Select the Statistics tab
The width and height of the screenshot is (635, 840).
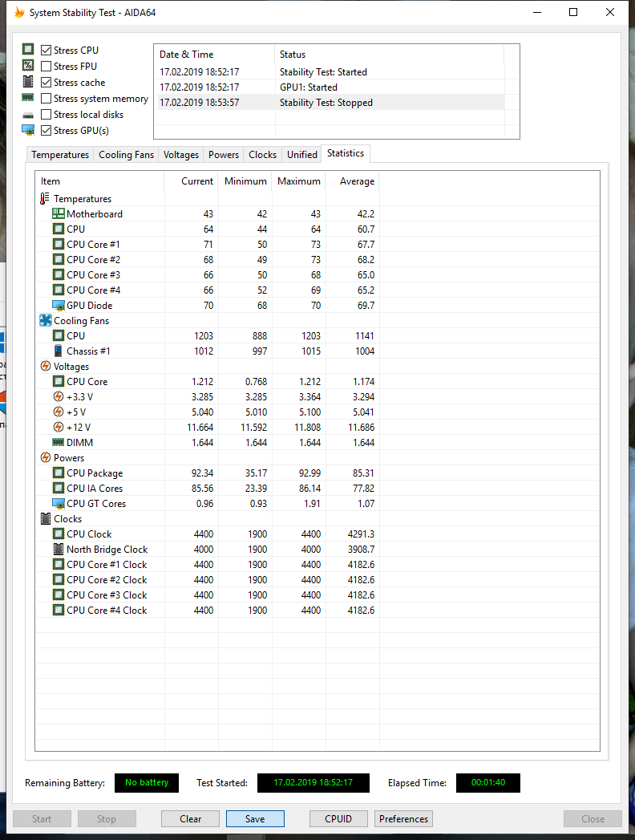(346, 153)
